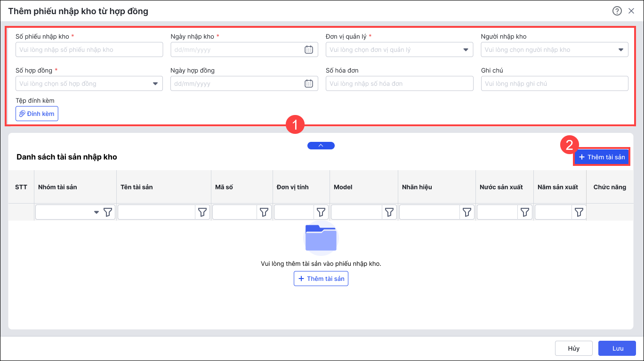The width and height of the screenshot is (644, 361).
Task: Cancel with the Hủy button
Action: coord(573,348)
